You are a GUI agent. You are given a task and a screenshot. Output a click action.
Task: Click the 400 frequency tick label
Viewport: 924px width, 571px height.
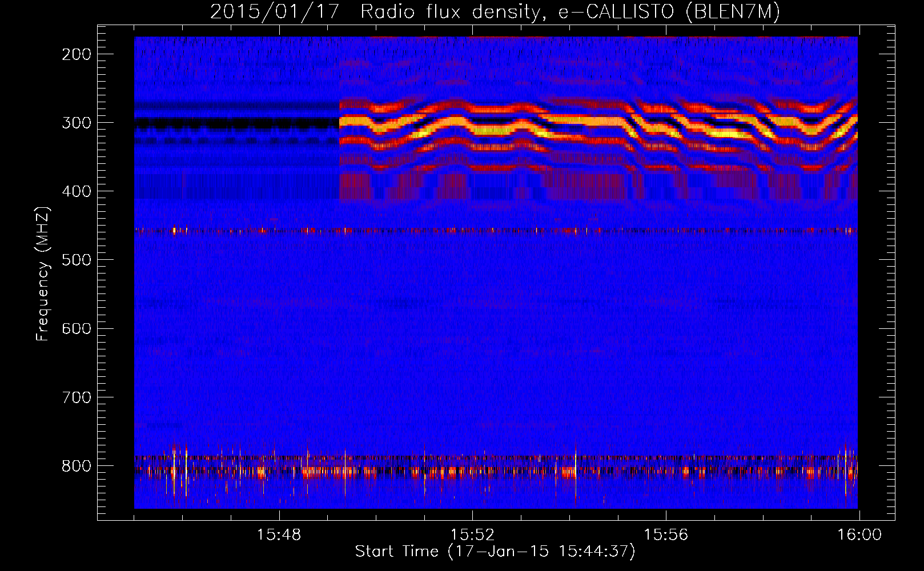point(77,191)
